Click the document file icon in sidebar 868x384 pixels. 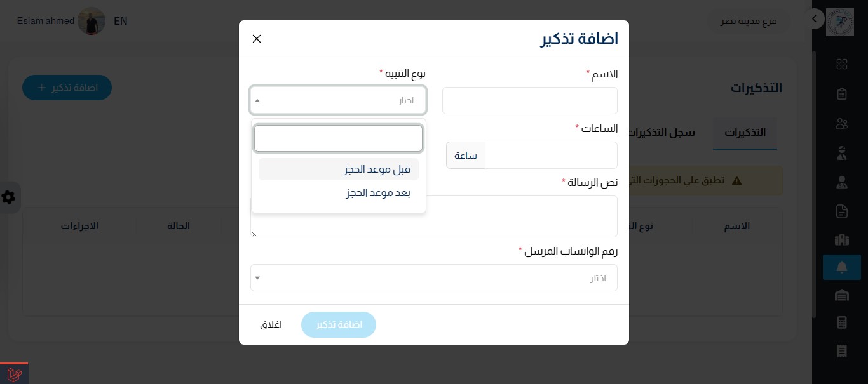pos(842,211)
